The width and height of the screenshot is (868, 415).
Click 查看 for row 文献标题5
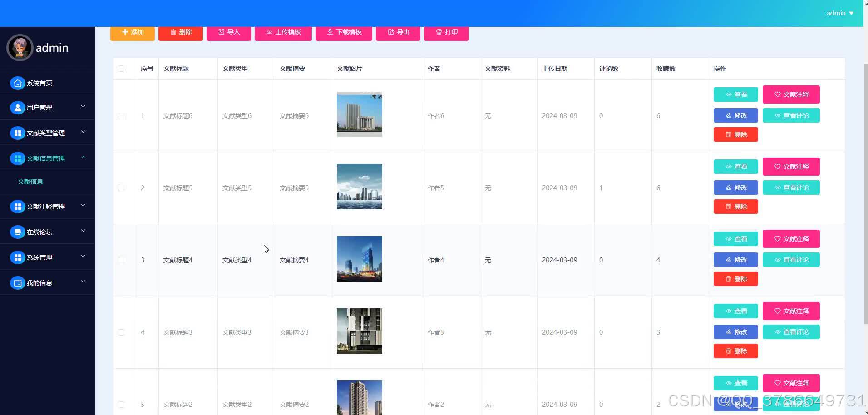tap(736, 167)
